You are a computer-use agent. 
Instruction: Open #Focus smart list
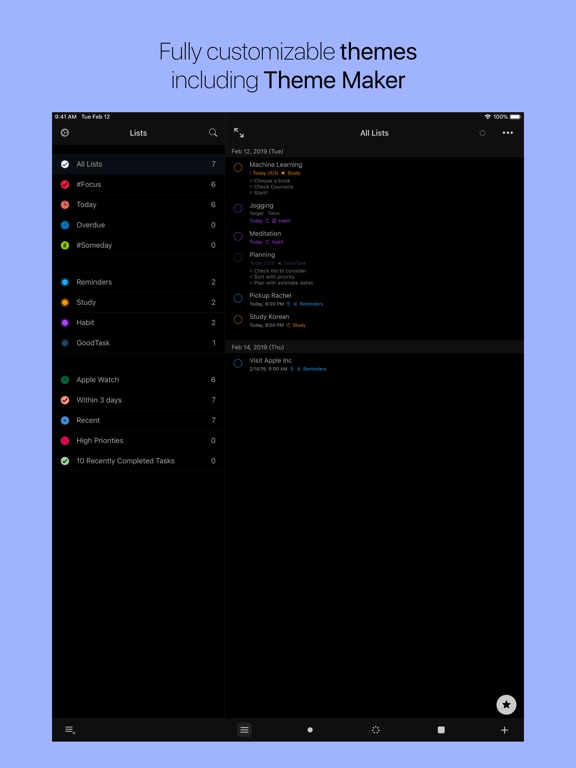pos(139,184)
